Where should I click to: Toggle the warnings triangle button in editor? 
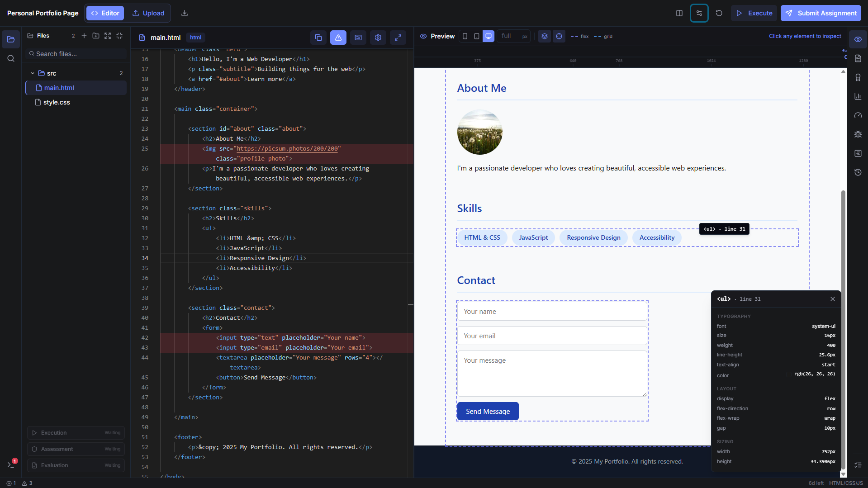(x=338, y=38)
